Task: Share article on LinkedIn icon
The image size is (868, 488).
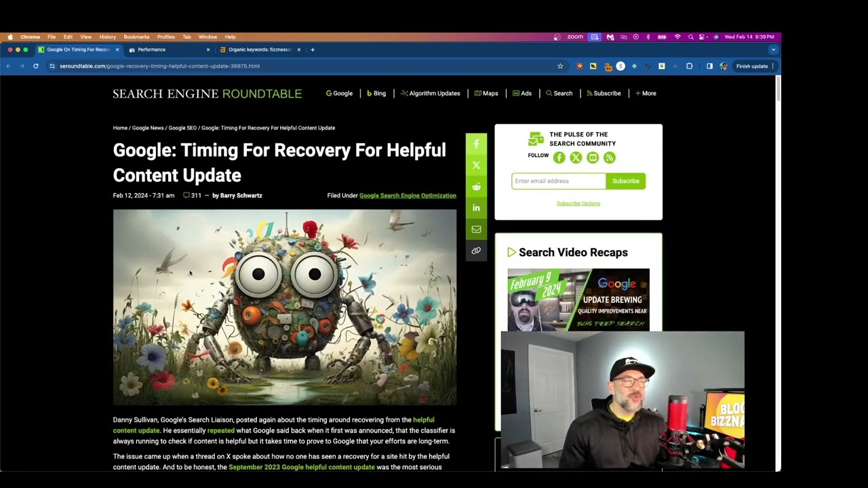Action: (476, 208)
